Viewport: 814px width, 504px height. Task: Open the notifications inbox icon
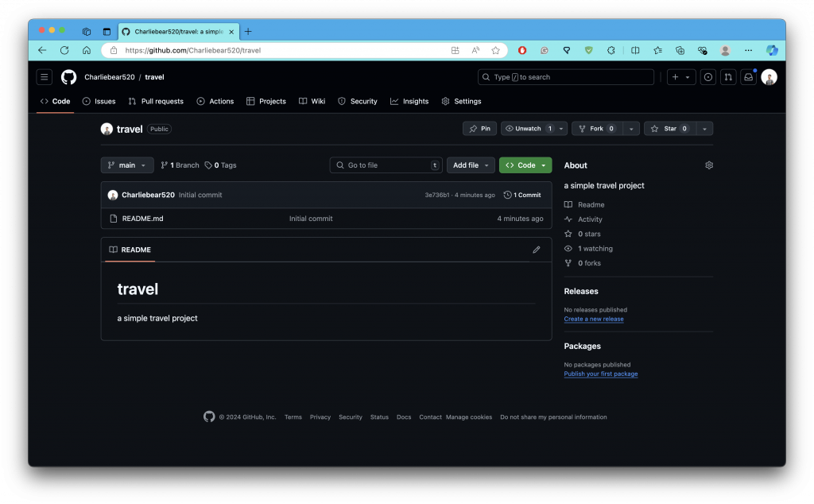click(749, 77)
